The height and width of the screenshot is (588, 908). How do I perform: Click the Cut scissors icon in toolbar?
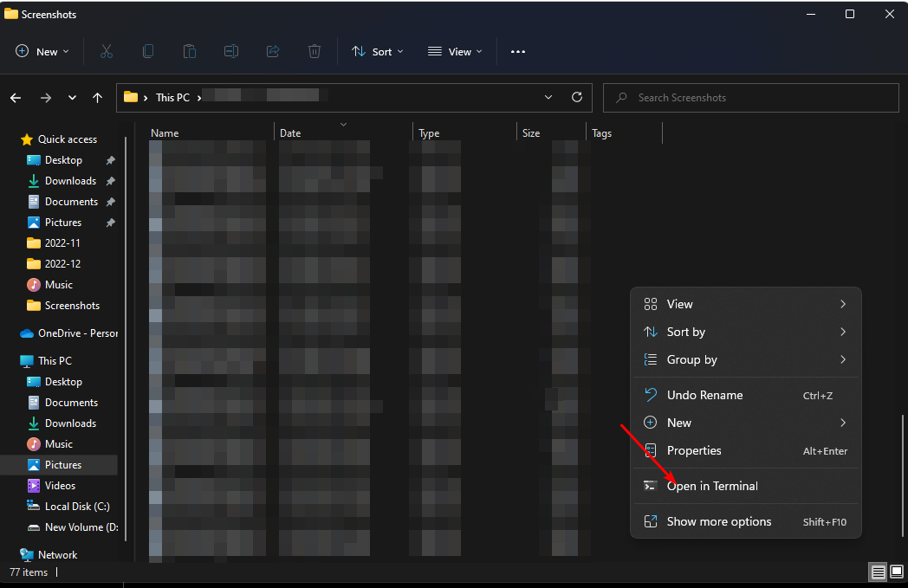click(x=107, y=52)
